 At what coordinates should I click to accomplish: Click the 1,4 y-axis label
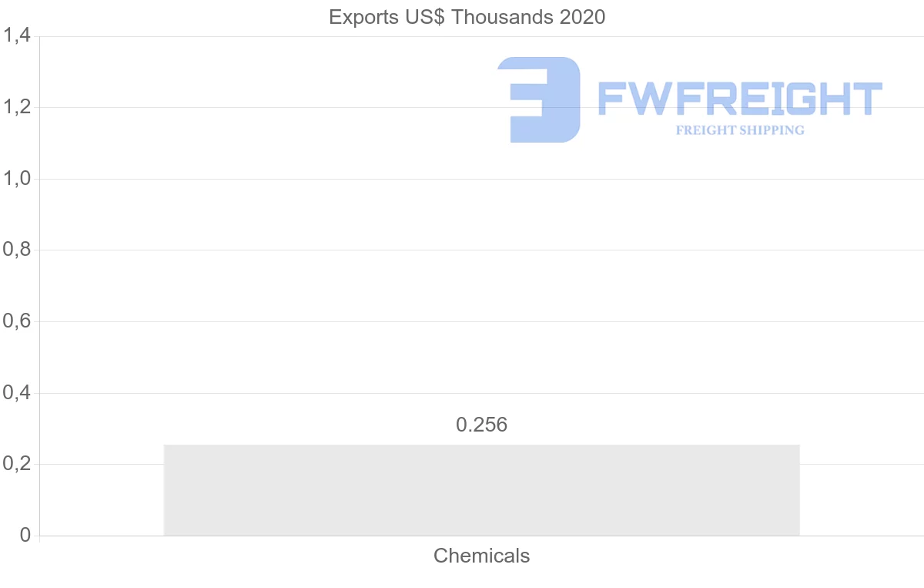pyautogui.click(x=16, y=35)
